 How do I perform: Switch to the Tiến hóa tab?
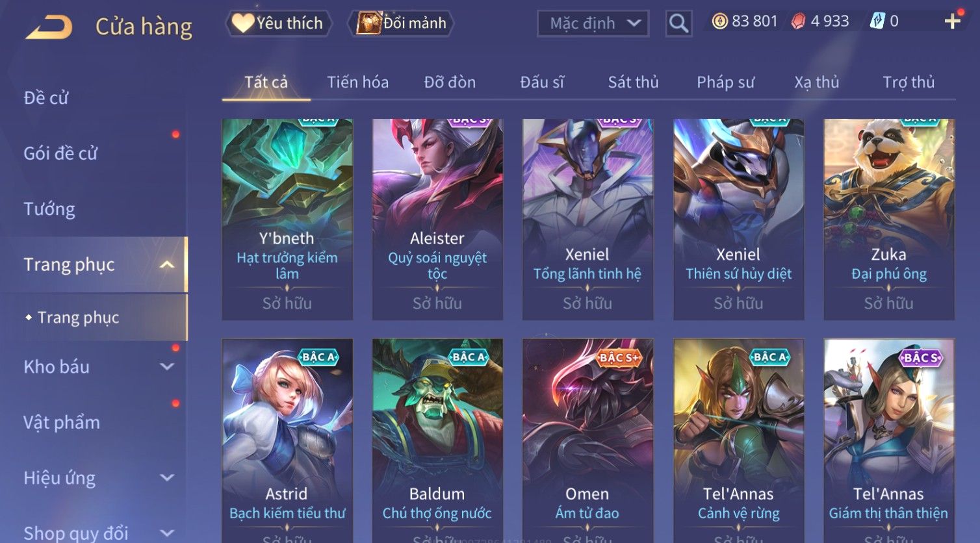[x=357, y=82]
